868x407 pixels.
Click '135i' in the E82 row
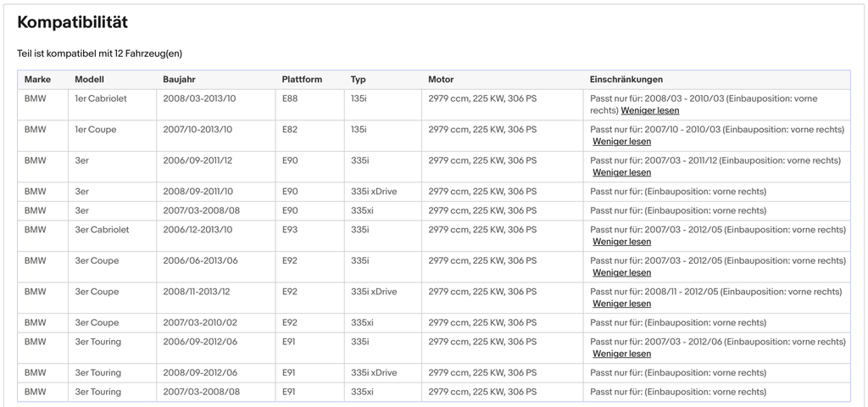point(359,130)
